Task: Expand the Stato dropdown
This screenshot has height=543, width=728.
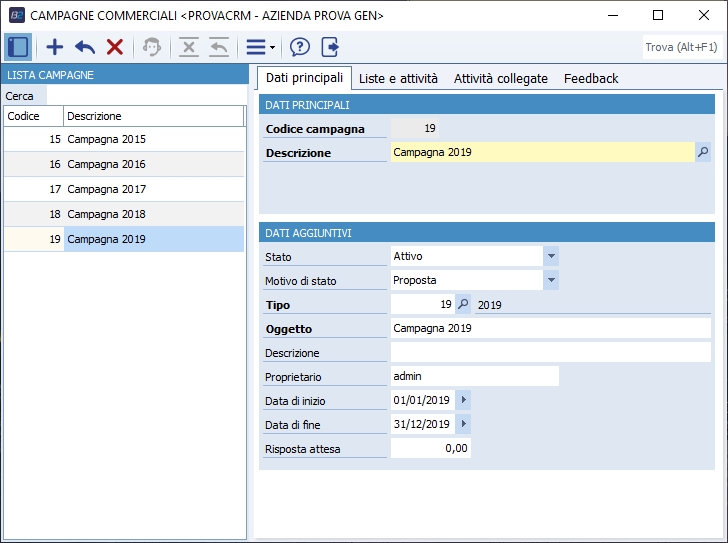Action: (x=551, y=256)
